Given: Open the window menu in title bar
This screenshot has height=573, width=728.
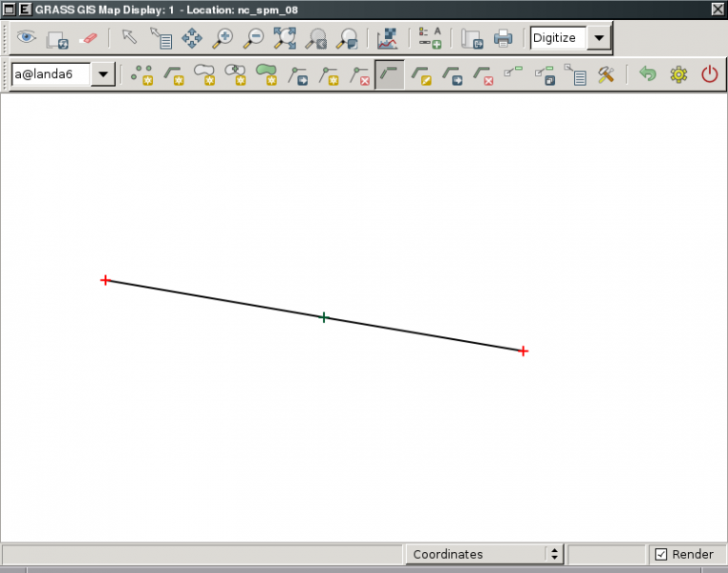Looking at the screenshot, I should click(10, 9).
